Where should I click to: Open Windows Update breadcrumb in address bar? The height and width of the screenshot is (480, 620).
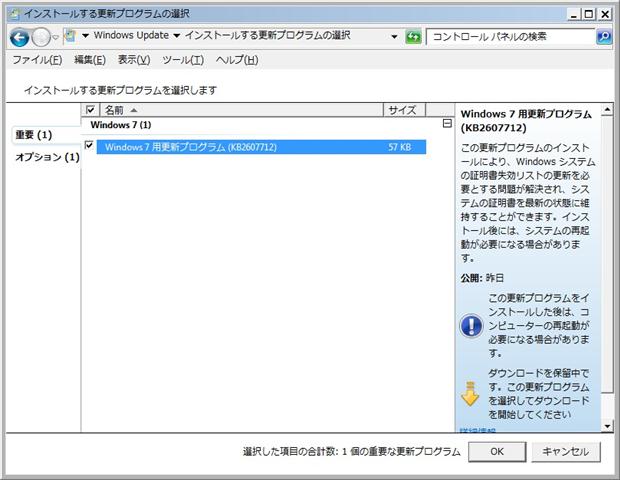point(131,35)
